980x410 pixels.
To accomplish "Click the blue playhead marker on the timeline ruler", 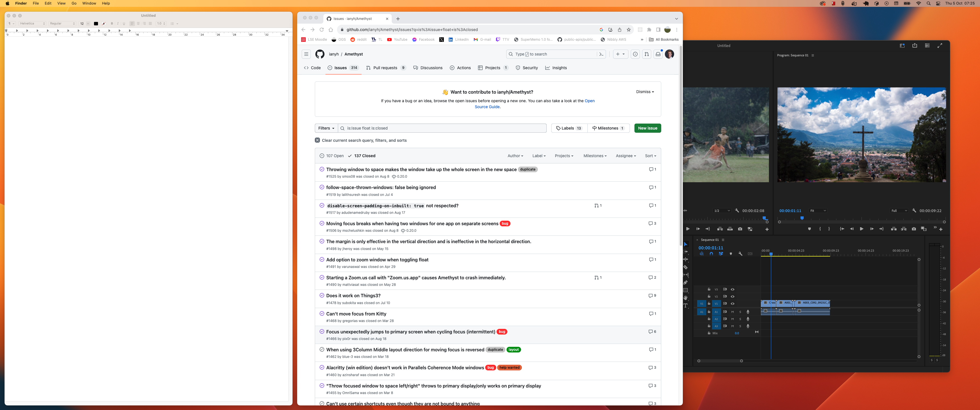I will [x=771, y=255].
